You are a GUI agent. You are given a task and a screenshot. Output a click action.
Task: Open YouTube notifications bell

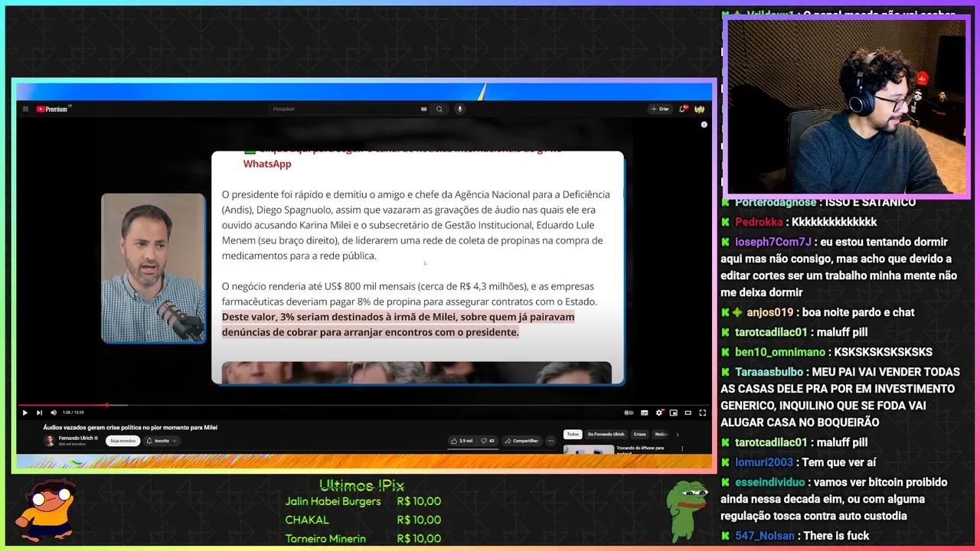pyautogui.click(x=683, y=109)
